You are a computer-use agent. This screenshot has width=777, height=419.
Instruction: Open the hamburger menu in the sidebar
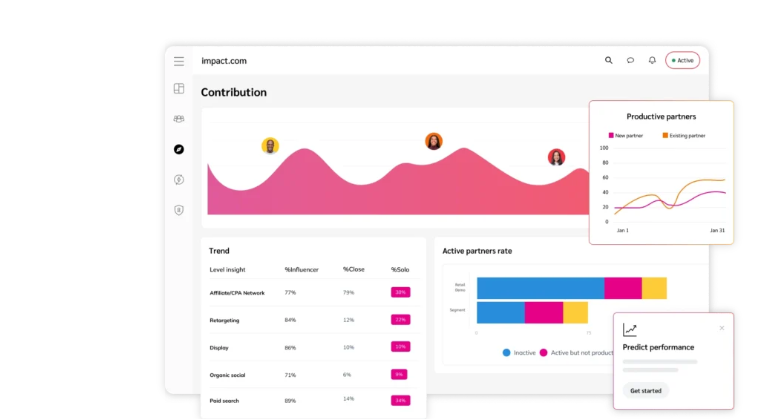179,61
